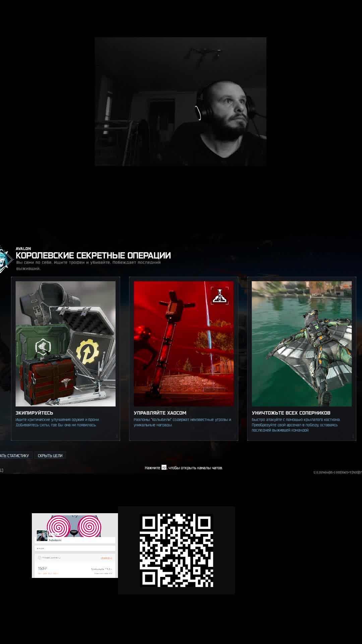Click the beacon icon on red card
362x644 pixels.
coord(220,295)
